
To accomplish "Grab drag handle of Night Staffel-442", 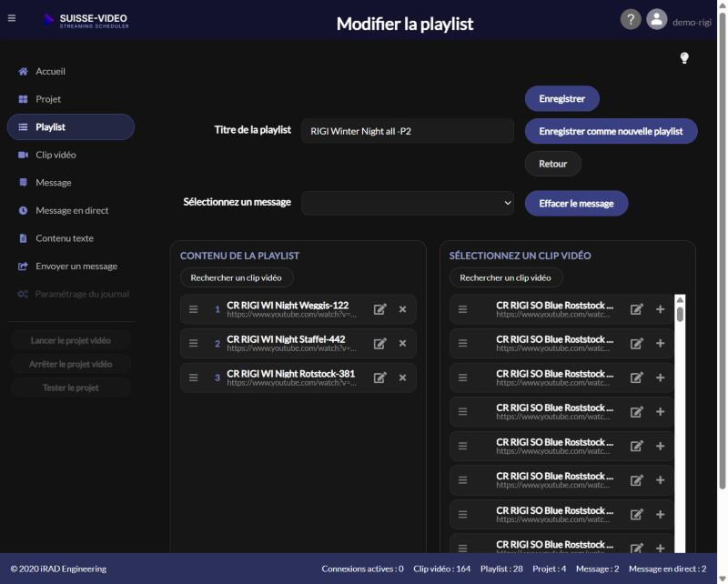I will pyautogui.click(x=194, y=344).
